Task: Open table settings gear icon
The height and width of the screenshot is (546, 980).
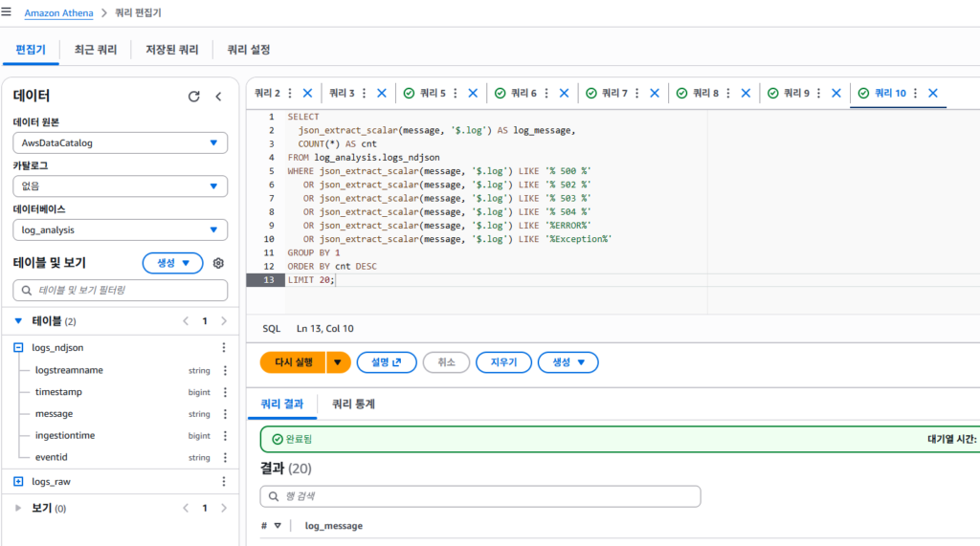Action: coord(218,263)
